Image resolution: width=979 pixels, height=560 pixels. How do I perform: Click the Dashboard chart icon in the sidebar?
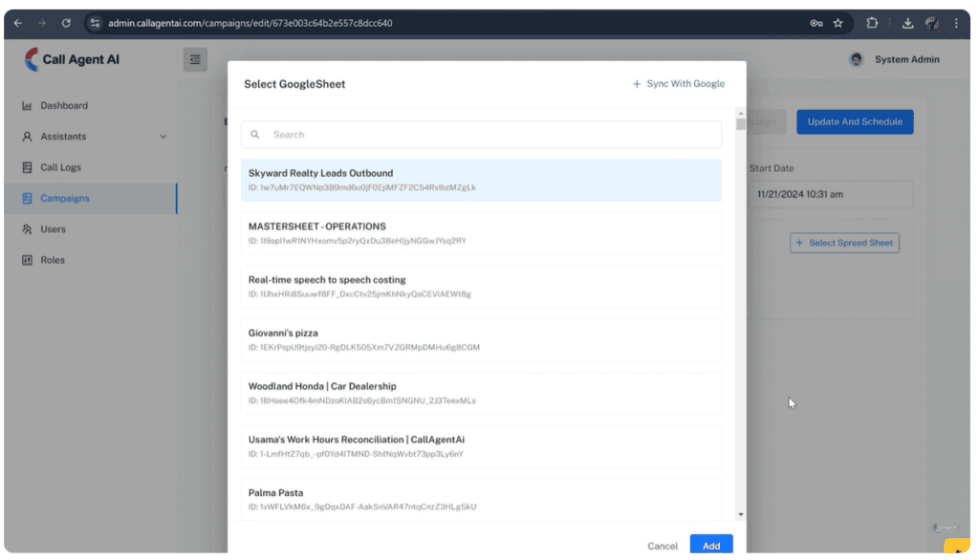pos(27,105)
